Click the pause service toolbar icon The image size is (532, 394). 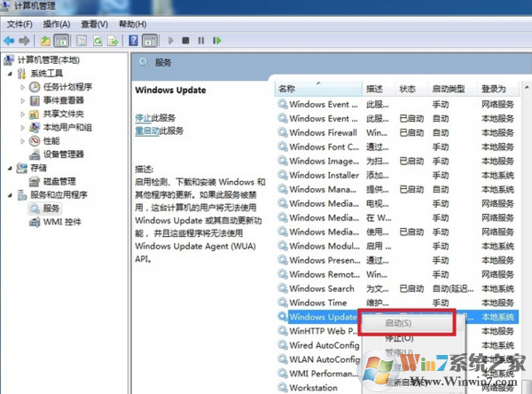tap(201, 41)
